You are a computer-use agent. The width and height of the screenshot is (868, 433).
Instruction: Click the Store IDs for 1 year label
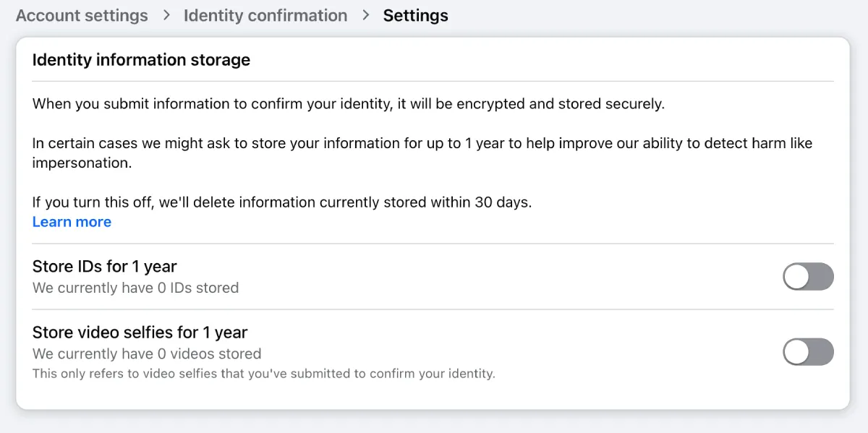click(105, 267)
